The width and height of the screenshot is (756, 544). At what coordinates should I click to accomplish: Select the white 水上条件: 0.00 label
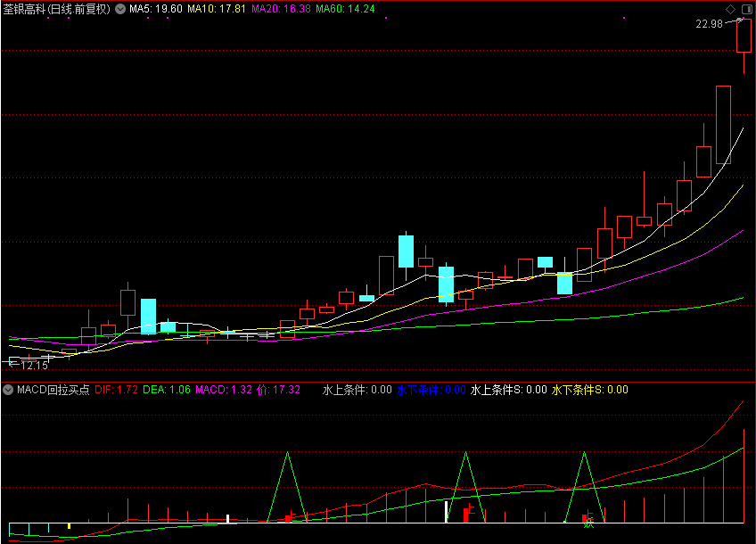point(357,390)
